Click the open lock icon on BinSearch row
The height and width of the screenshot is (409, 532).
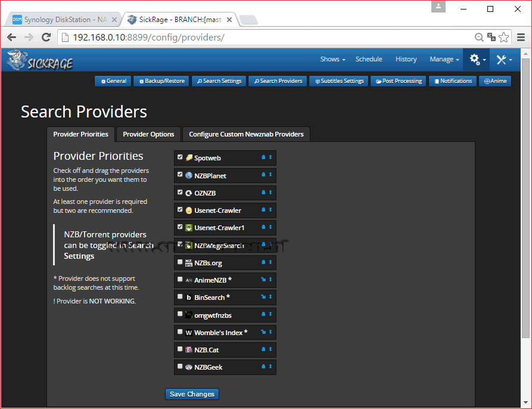pos(263,297)
